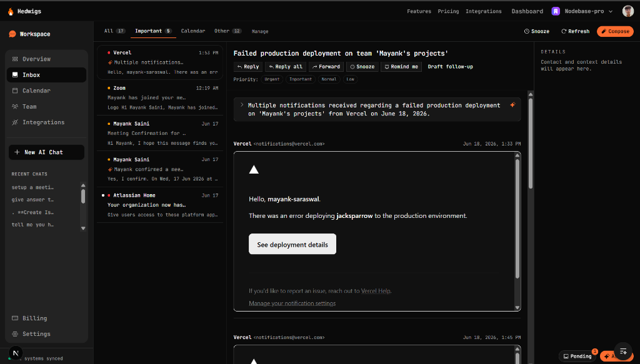Select Inbox in the sidebar

coord(46,75)
